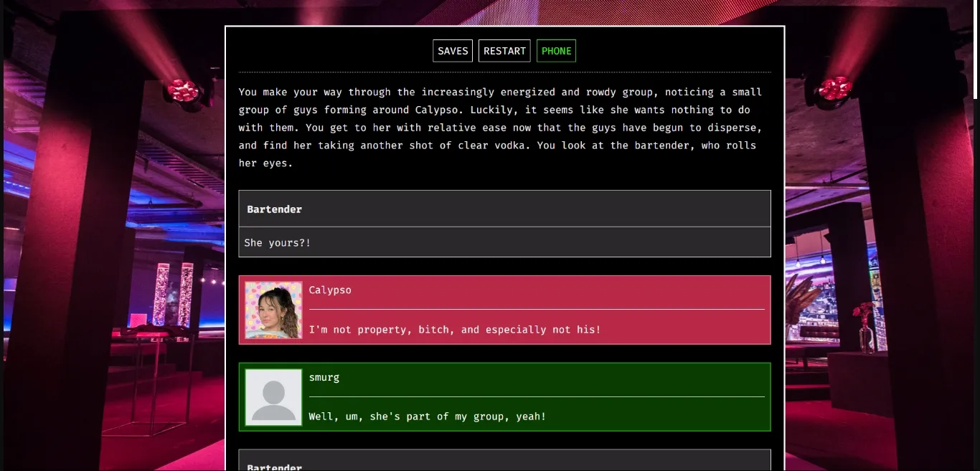Click the left red stage spotlight
The image size is (980, 471).
[182, 90]
